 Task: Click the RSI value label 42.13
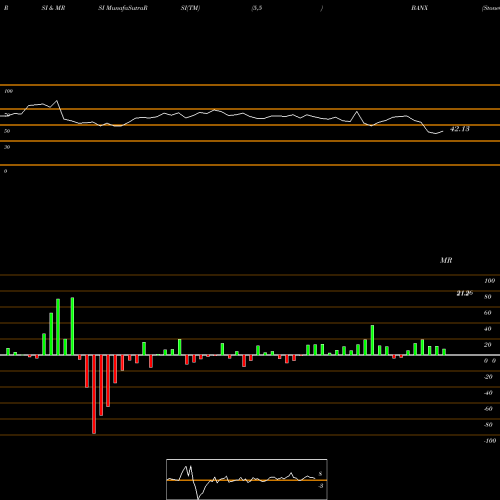coord(460,129)
